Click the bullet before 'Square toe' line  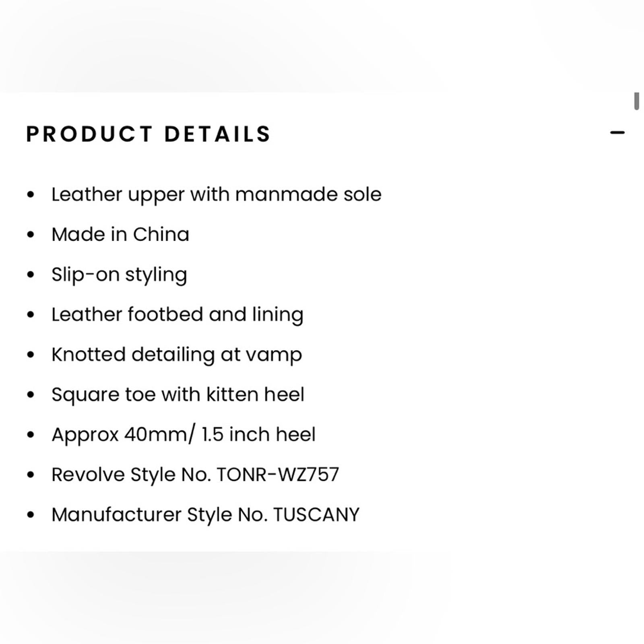[31, 395]
